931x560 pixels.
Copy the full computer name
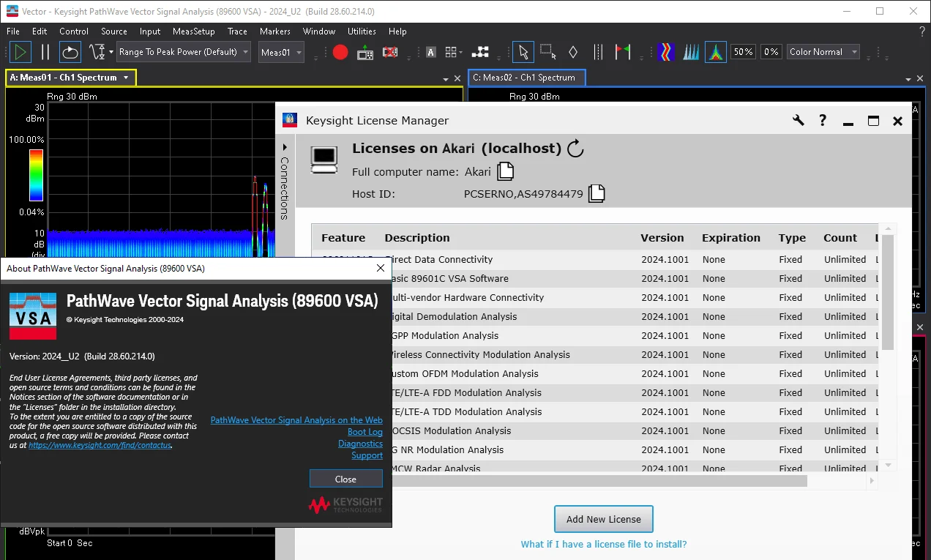point(506,171)
